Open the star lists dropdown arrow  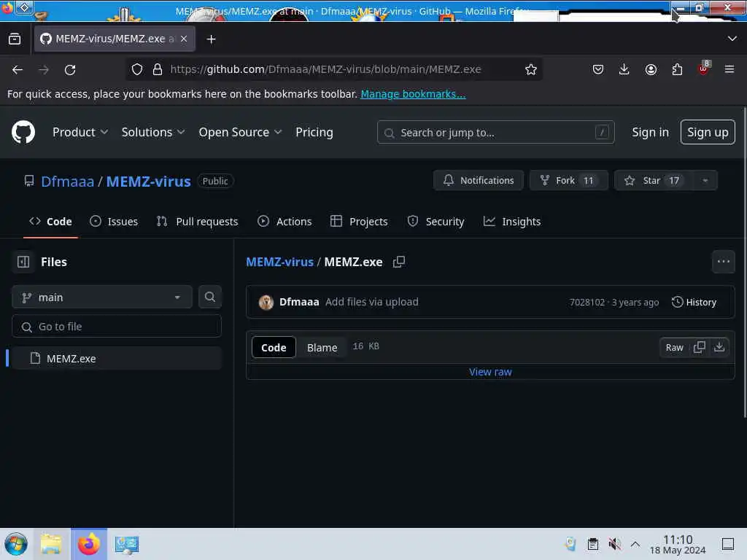(705, 181)
